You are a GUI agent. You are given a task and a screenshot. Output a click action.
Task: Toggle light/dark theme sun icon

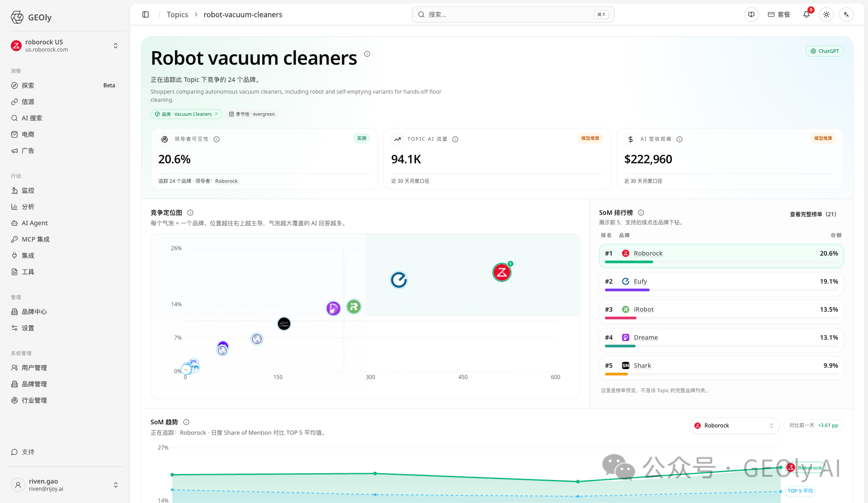click(x=826, y=14)
